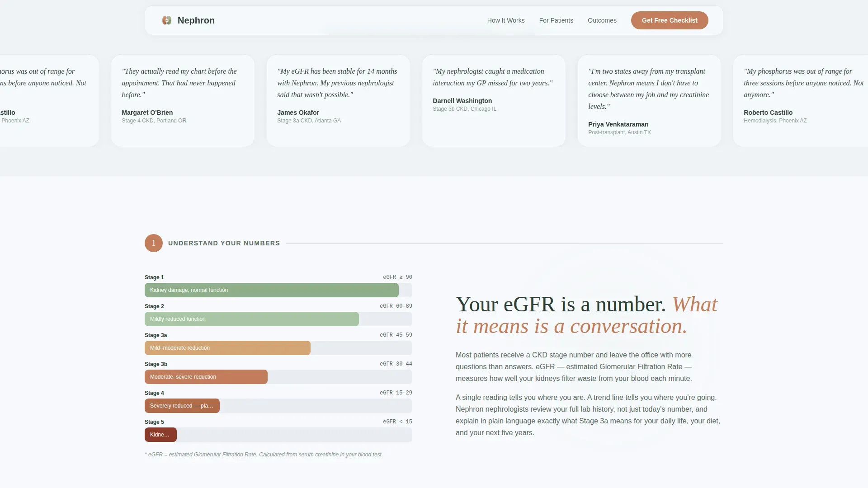Click the Nephron kidney logo icon
The image size is (868, 488).
[x=167, y=20]
